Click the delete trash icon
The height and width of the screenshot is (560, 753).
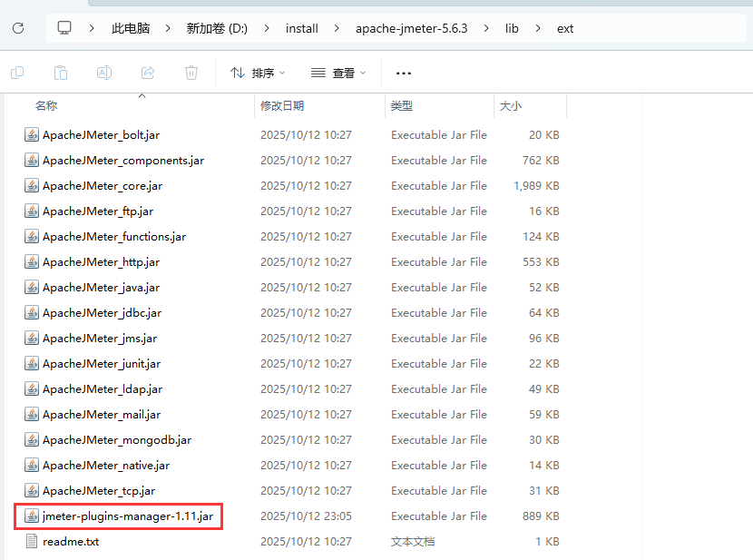191,73
